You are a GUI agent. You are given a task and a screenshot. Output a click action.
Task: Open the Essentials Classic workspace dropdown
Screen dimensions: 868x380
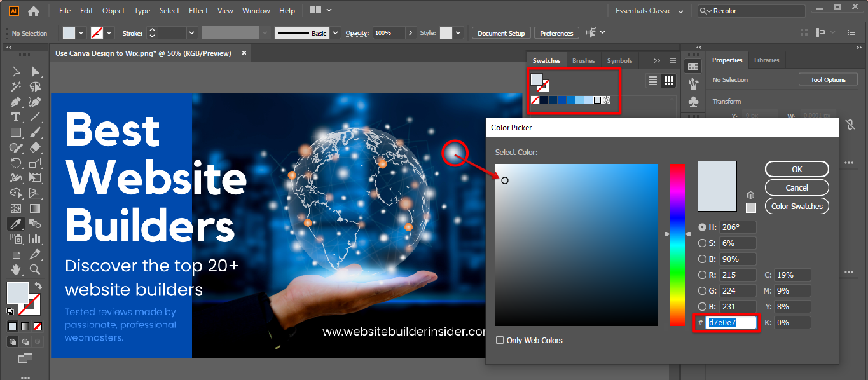(649, 11)
